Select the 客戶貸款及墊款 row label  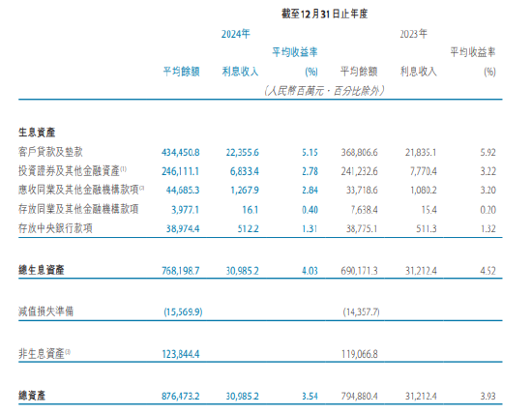(50, 152)
